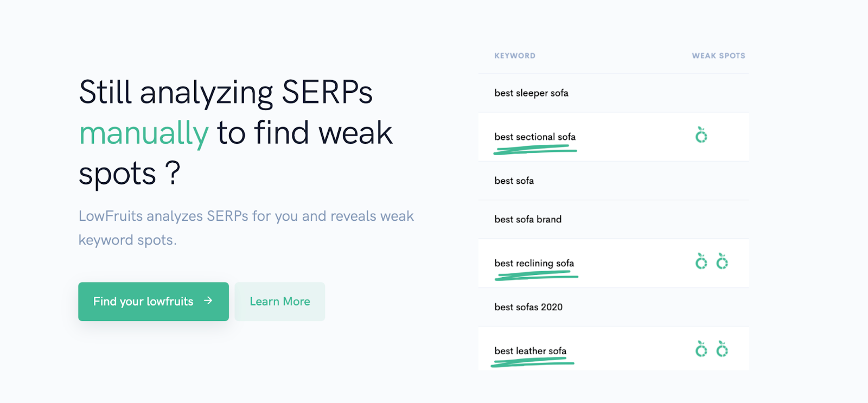
Task: Click the green word manually in headline
Action: (144, 133)
